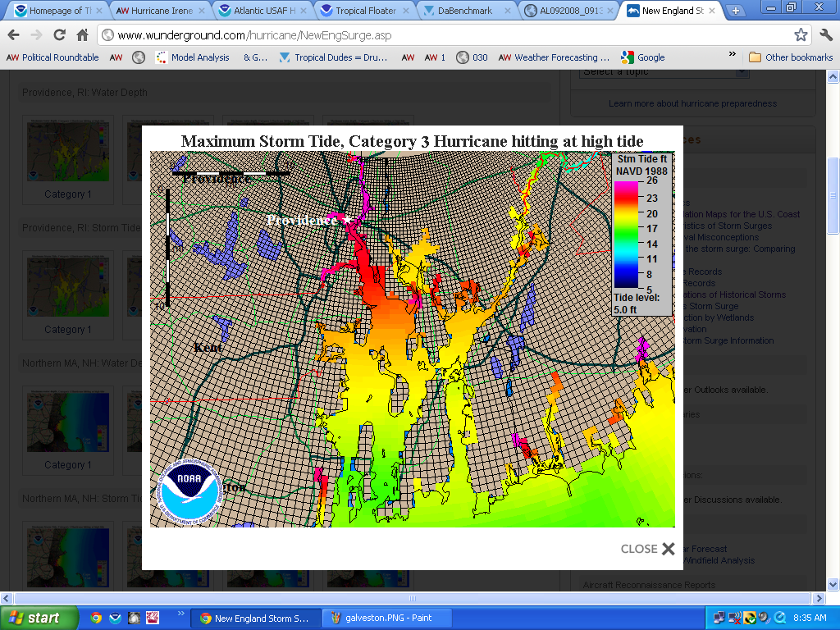Open the 'Political Roundtable' bookmark

52,57
